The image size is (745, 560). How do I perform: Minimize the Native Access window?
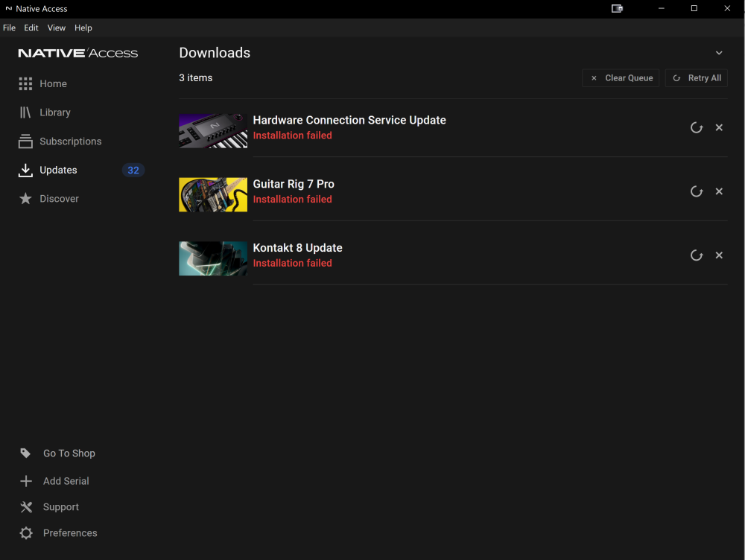coord(661,8)
